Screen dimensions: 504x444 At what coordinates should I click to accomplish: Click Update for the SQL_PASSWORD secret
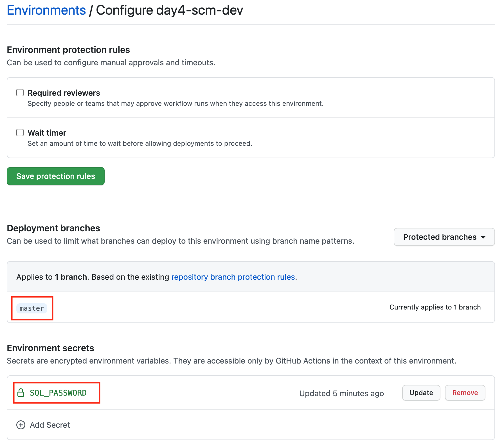[421, 393]
